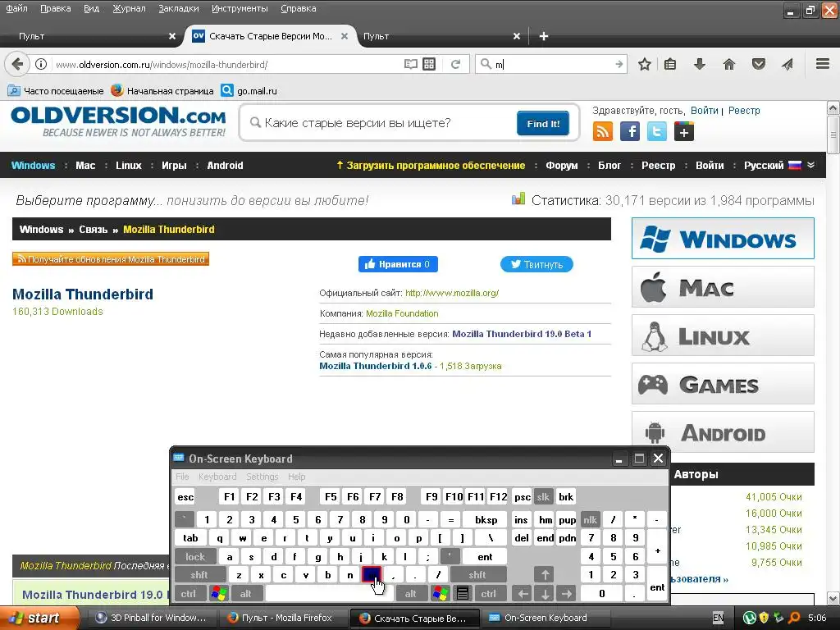840x630 pixels.
Task: Open site information icon in address bar
Action: (x=41, y=64)
